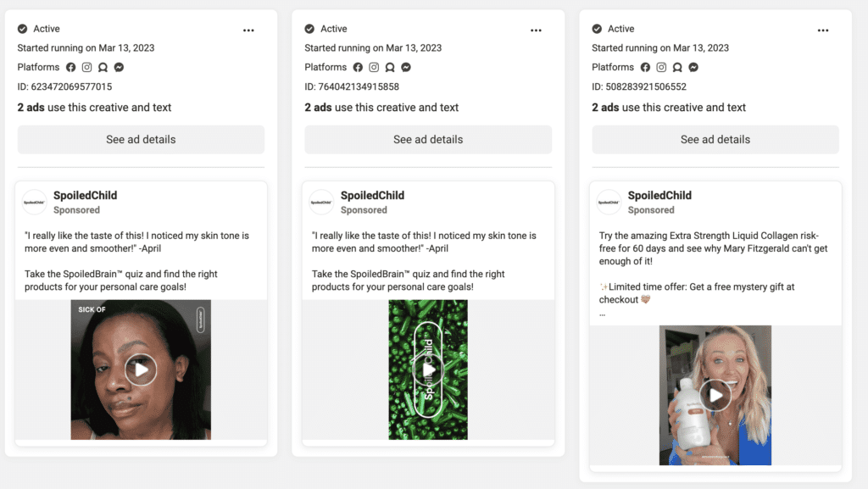Open the three-dot menu for ad 508283921506552
This screenshot has height=489, width=868.
click(x=823, y=30)
